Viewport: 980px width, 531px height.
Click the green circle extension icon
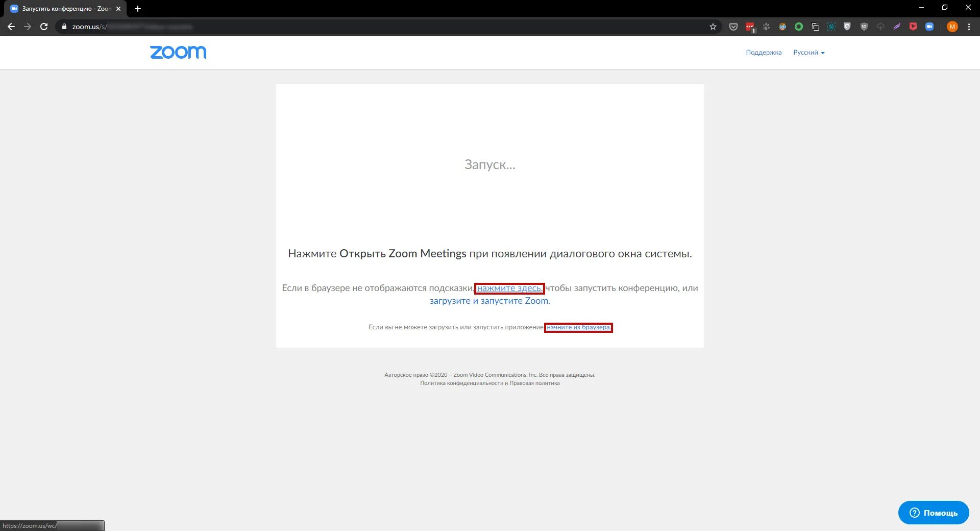799,27
